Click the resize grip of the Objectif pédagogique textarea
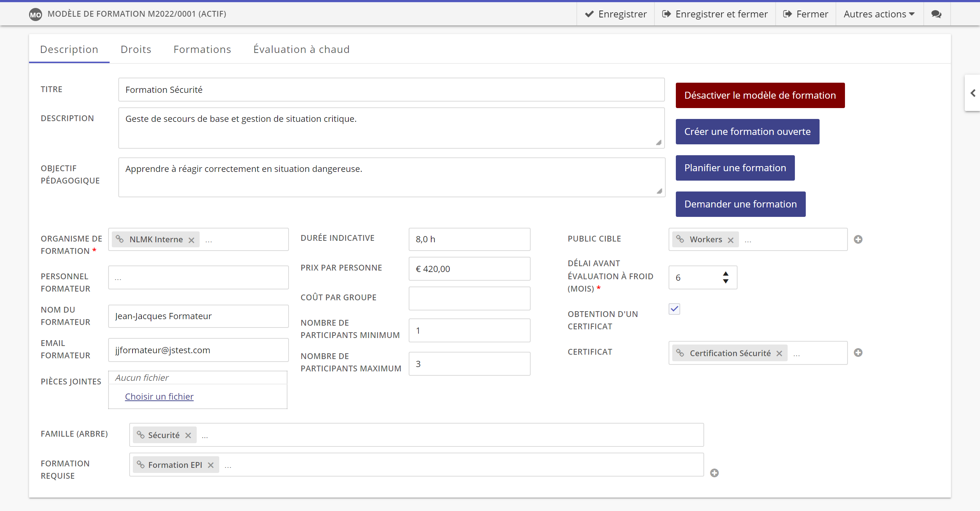Screen dimensions: 980x511 point(659,191)
